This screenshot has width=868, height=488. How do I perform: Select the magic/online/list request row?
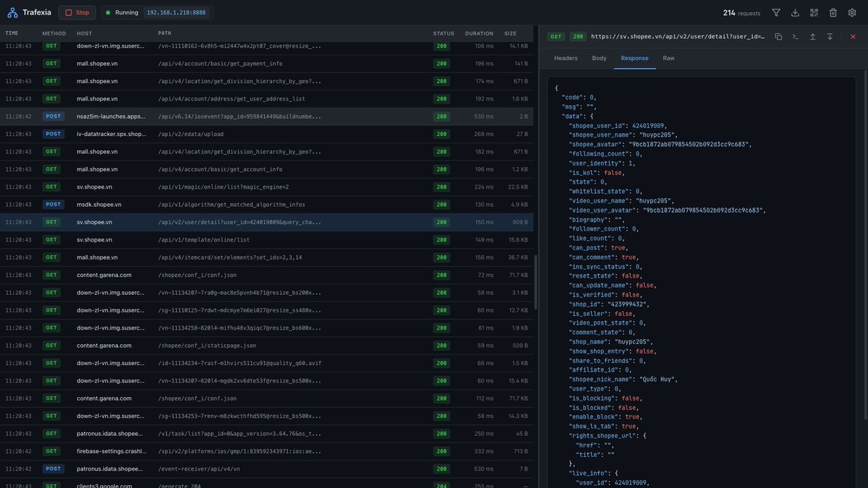pos(267,187)
